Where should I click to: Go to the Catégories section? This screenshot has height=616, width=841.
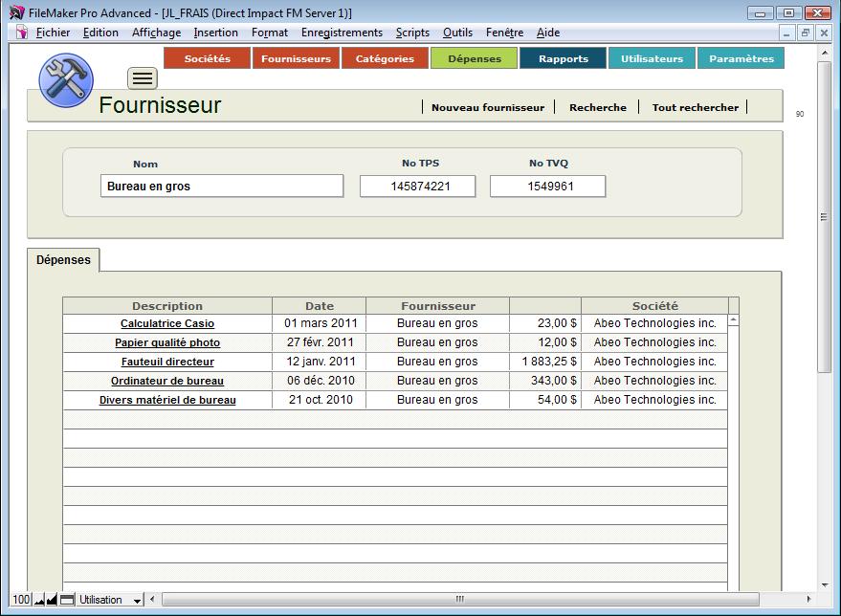385,58
